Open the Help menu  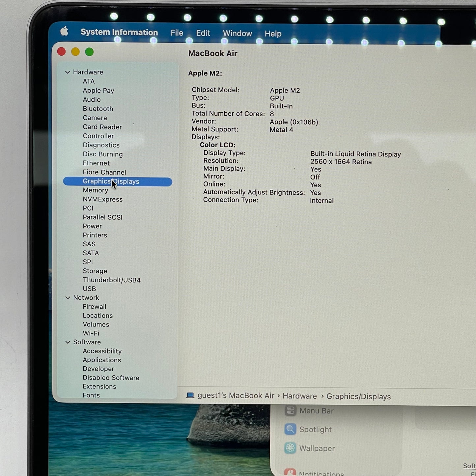coord(273,34)
